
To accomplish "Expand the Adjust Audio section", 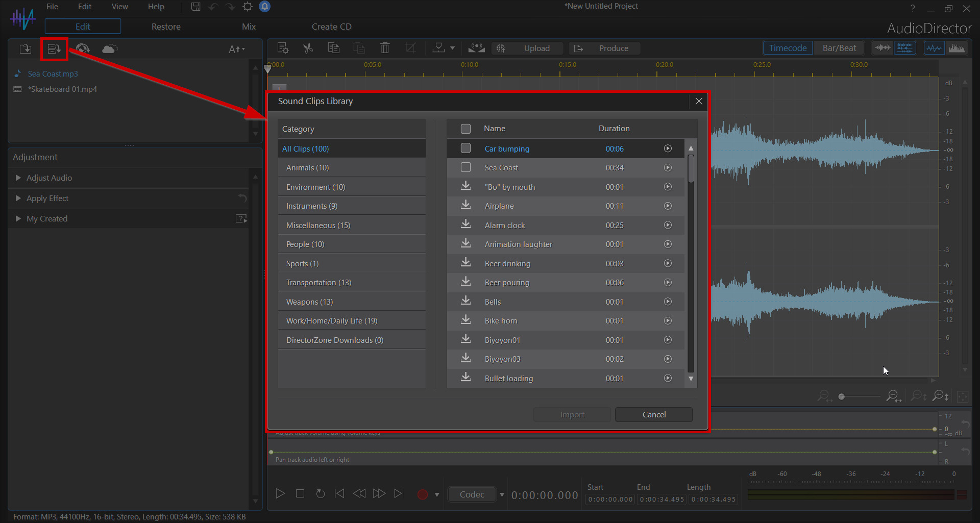I will click(18, 178).
